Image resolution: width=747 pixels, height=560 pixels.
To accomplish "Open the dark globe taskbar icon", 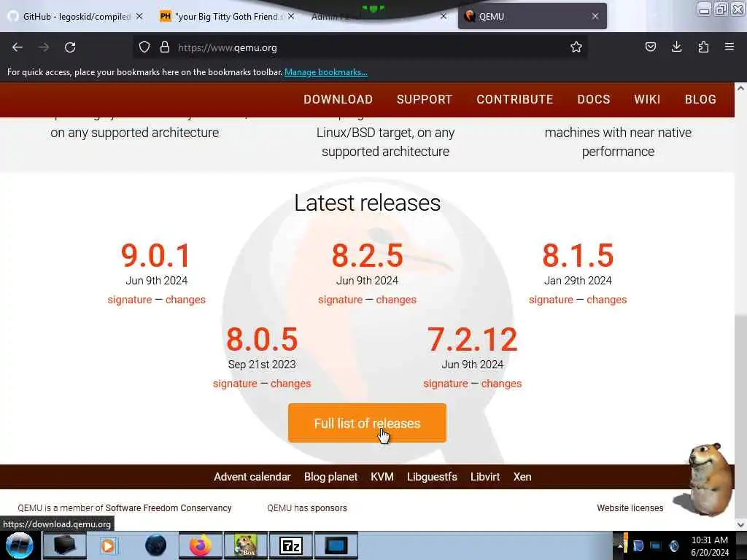I will coord(155,545).
